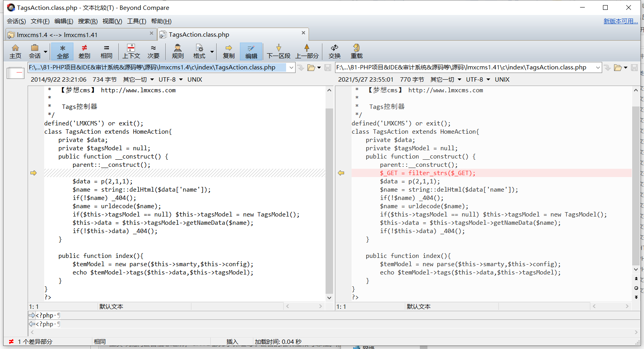Expand the right path history dropdown
This screenshot has height=349, width=644.
coord(598,67)
